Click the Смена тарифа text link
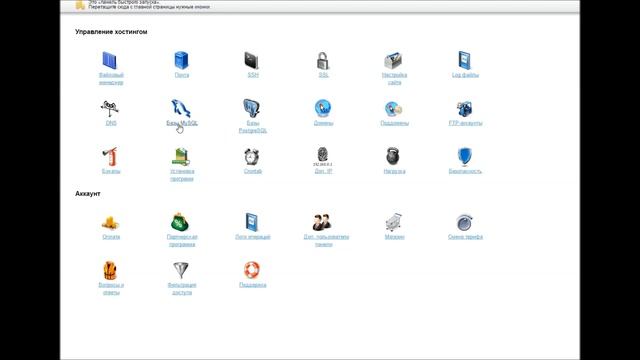This screenshot has height=360, width=640. point(465,237)
